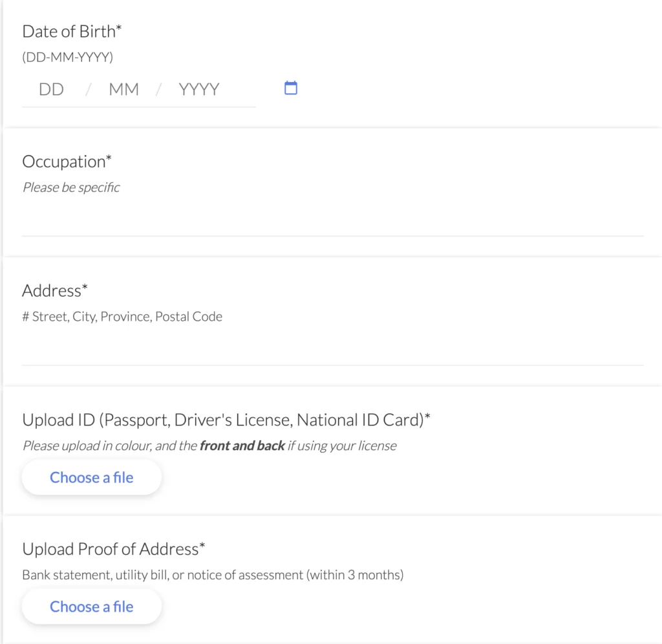Image resolution: width=662 pixels, height=644 pixels.
Task: Click the MM month input field
Action: (123, 89)
